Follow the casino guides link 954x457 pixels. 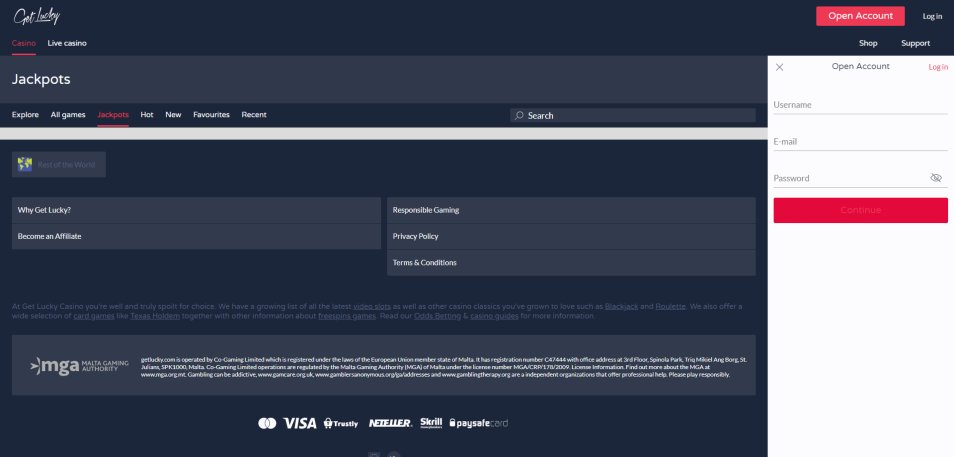pos(494,316)
